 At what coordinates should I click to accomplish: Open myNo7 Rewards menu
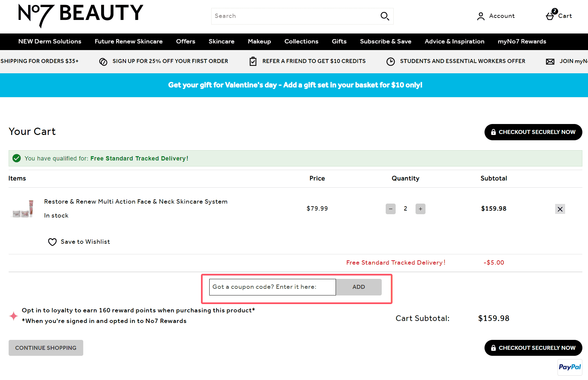[522, 41]
